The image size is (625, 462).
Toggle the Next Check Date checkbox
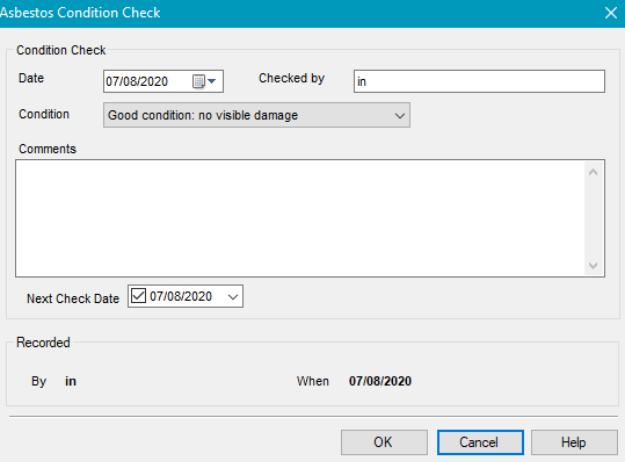tap(140, 297)
